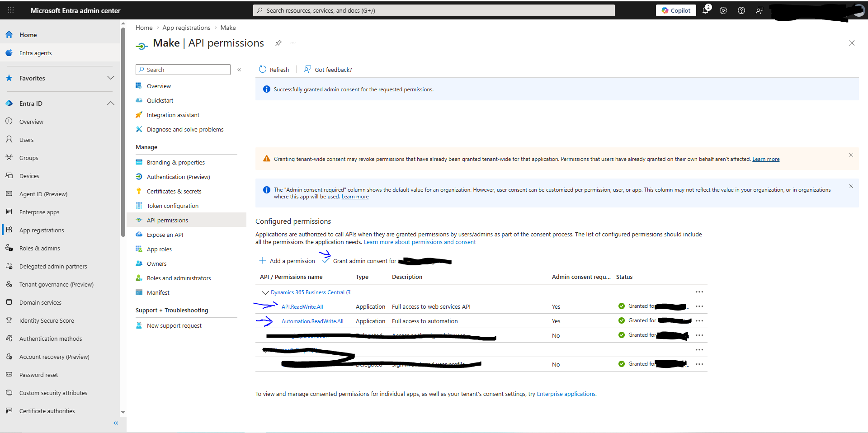This screenshot has height=433, width=868.
Task: Click the Agent ID (Preview) icon
Action: (x=9, y=193)
